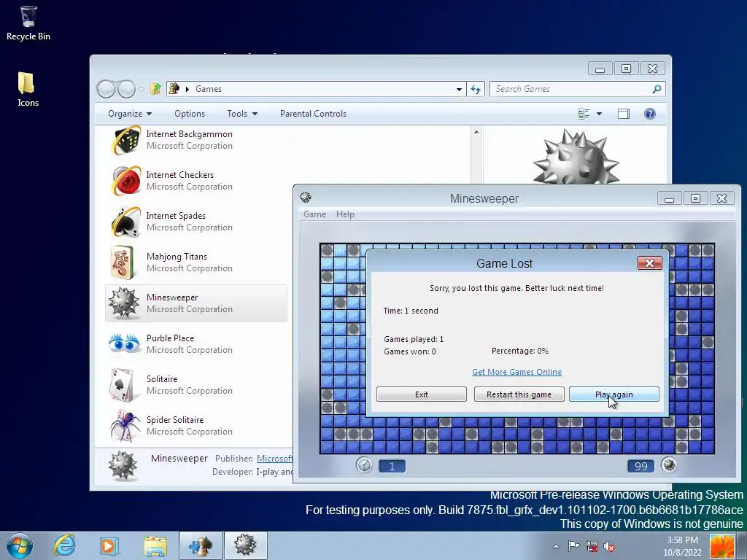Click Restart this game button

pyautogui.click(x=519, y=394)
